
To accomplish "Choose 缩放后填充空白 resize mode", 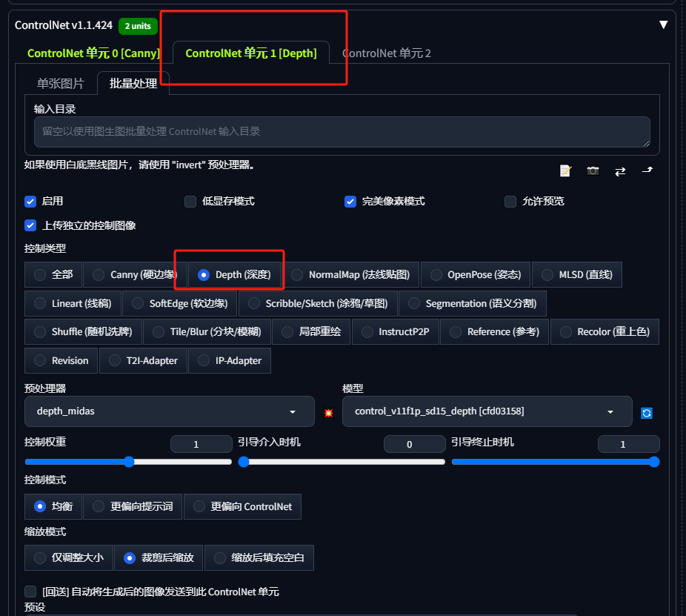I will [259, 557].
